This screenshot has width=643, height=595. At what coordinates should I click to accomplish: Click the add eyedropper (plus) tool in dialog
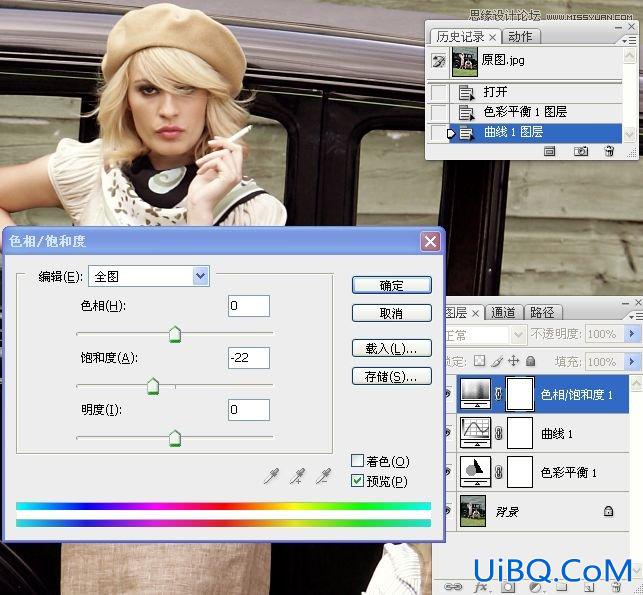[x=297, y=476]
